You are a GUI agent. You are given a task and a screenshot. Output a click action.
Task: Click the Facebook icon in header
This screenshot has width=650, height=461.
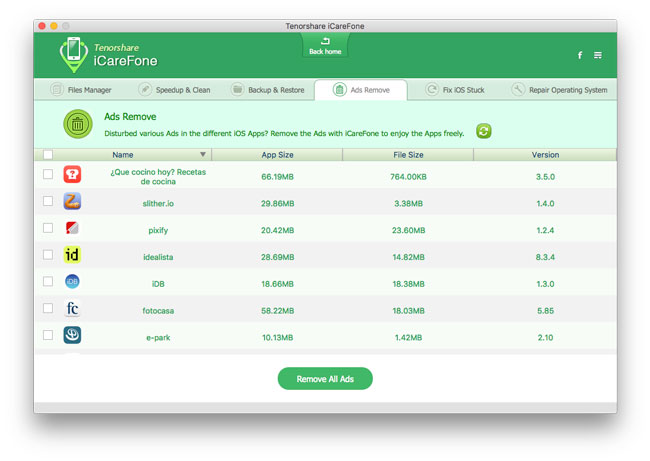(580, 55)
